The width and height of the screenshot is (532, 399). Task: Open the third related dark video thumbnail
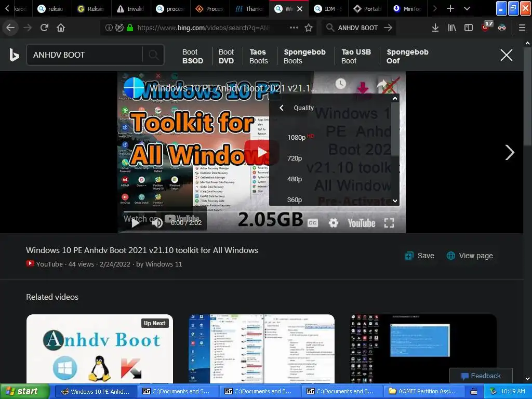[423, 349]
